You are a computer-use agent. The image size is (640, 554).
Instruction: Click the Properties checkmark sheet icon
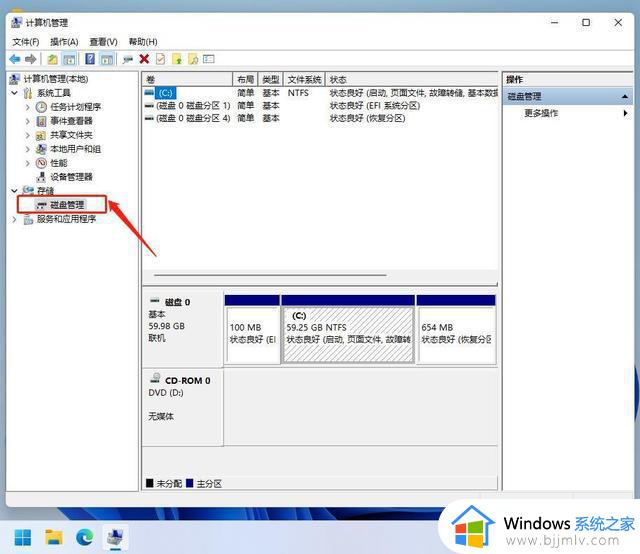coord(161,59)
